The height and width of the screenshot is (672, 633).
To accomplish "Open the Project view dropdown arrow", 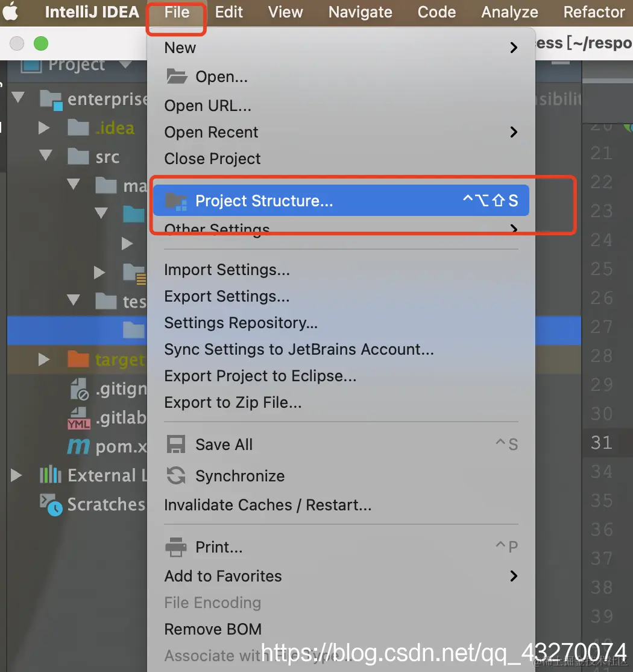I will [x=125, y=65].
